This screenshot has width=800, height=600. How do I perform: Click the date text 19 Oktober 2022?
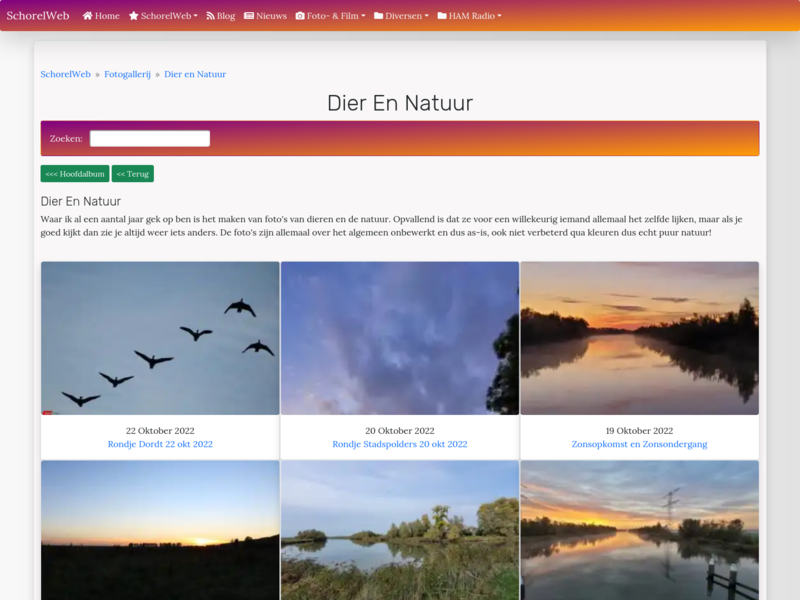640,431
